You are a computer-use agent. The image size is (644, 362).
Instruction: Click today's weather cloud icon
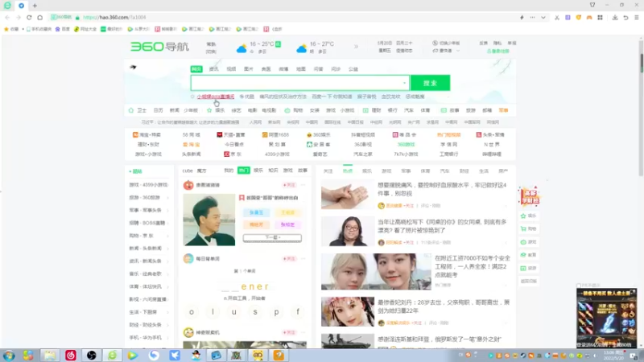[242, 49]
